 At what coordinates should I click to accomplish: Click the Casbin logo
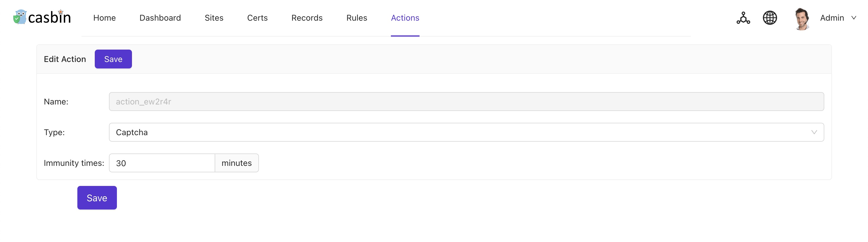click(x=42, y=17)
